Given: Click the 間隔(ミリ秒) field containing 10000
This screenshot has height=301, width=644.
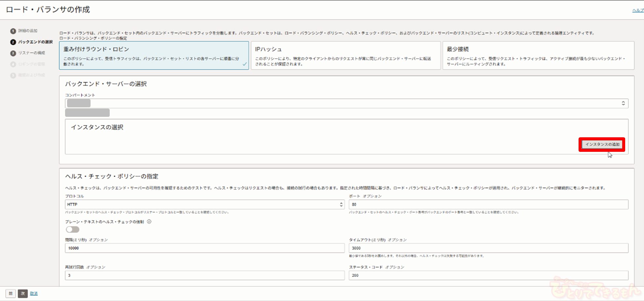Looking at the screenshot, I should point(205,248).
